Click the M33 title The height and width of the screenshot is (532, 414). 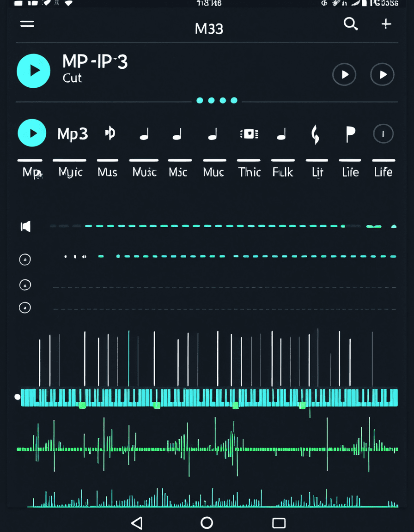point(209,29)
